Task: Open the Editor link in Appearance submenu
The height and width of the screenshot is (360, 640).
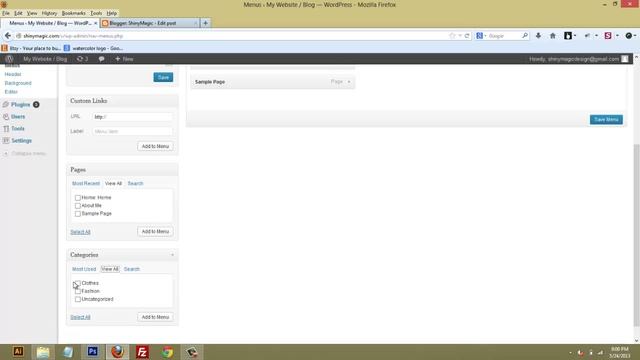Action: click(11, 92)
